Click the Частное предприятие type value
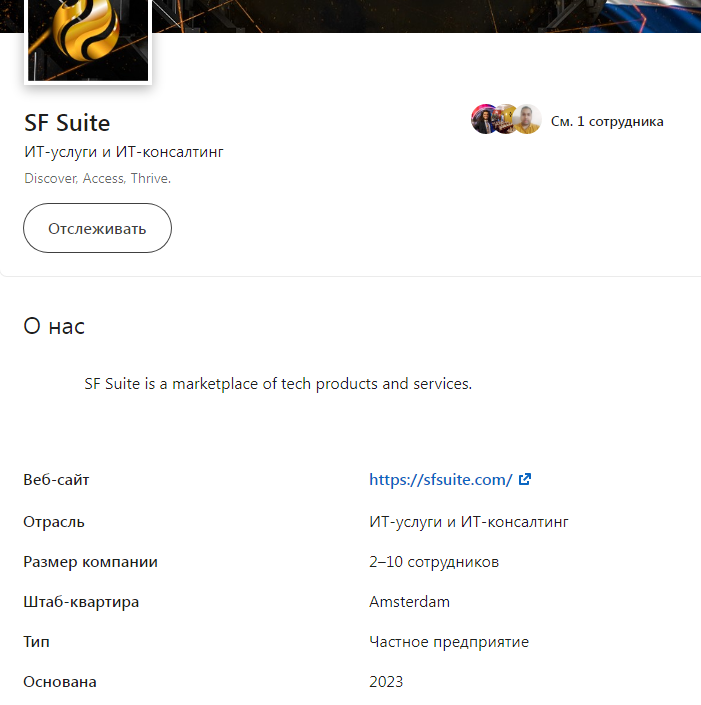This screenshot has height=705, width=701. coord(449,642)
